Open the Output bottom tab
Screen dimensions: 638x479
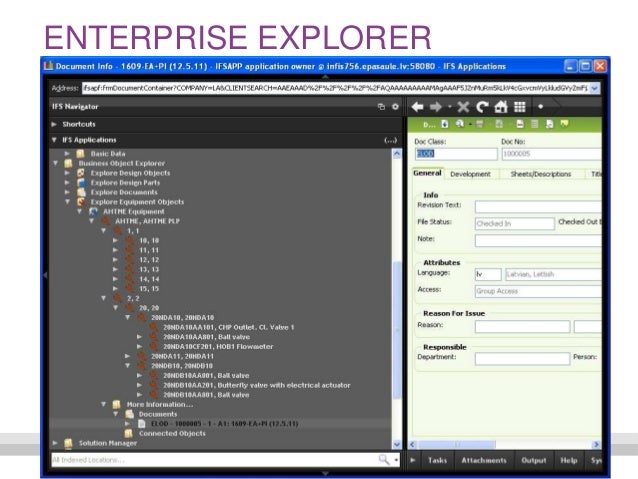(534, 460)
